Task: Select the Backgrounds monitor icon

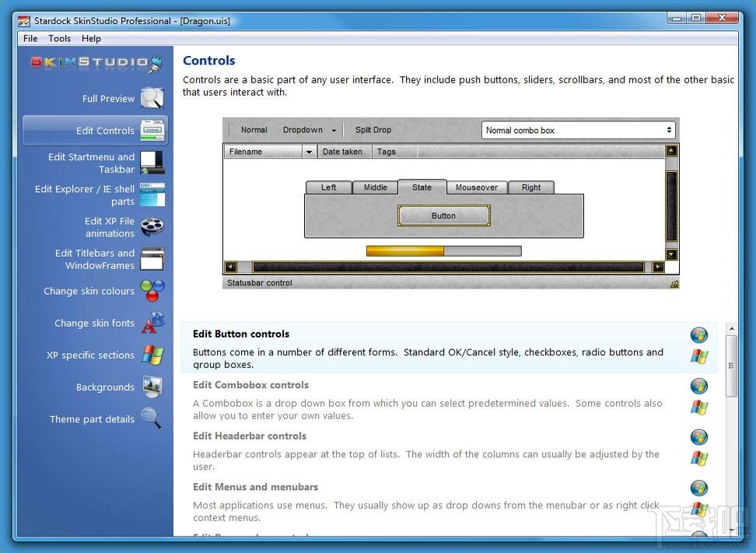Action: click(152, 387)
